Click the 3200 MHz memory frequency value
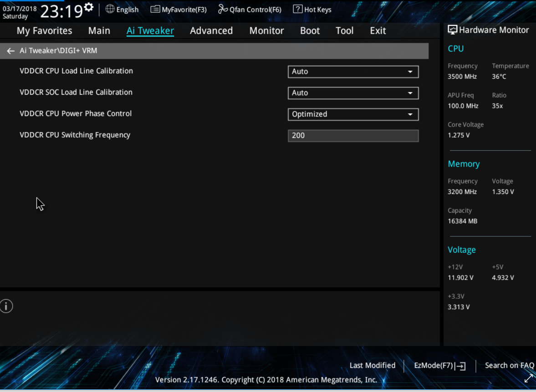This screenshot has height=392, width=536. pyautogui.click(x=462, y=192)
